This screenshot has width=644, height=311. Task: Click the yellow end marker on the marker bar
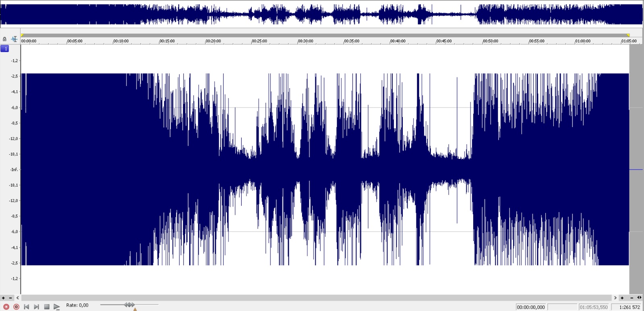(628, 35)
